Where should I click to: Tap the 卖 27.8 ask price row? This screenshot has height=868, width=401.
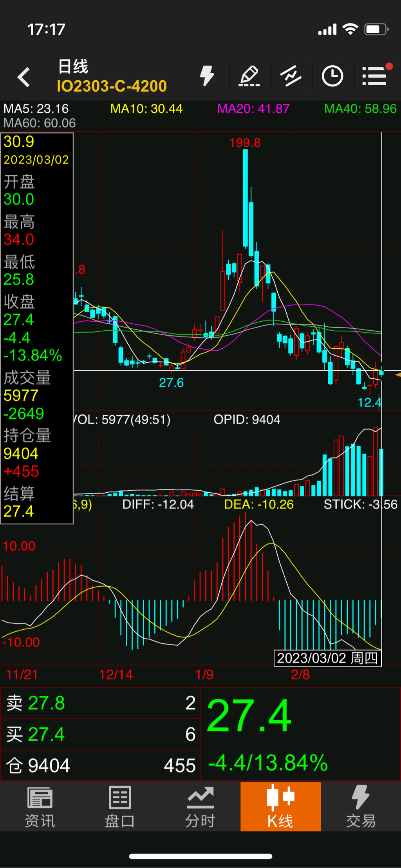[x=101, y=703]
